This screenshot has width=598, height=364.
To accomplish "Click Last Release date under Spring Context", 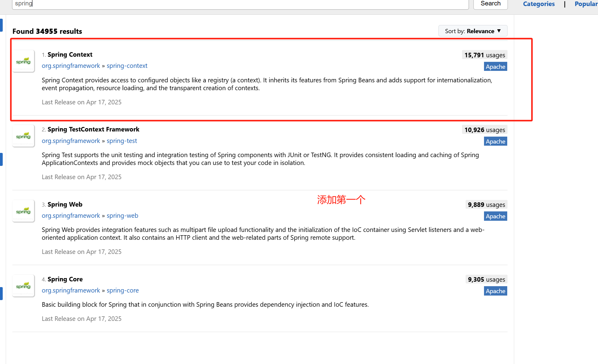I will click(x=81, y=102).
